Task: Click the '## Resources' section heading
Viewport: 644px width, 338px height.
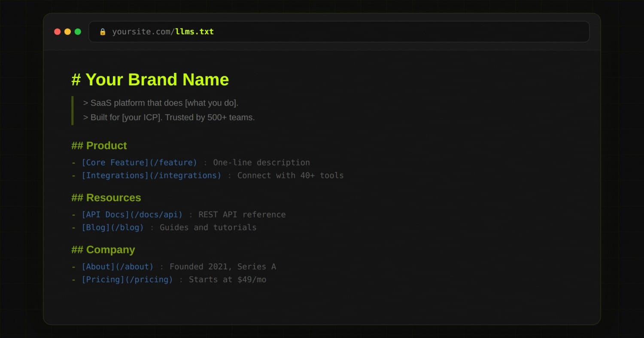Action: pyautogui.click(x=106, y=198)
